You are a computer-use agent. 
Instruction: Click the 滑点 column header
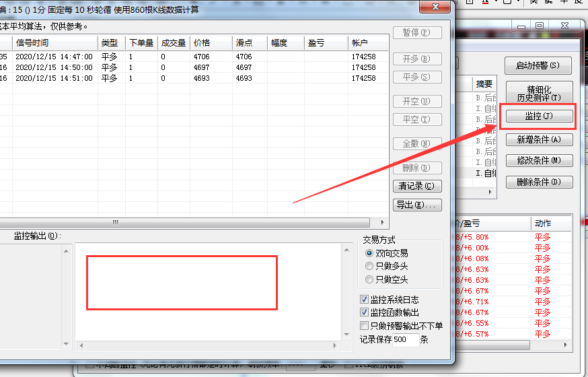250,43
